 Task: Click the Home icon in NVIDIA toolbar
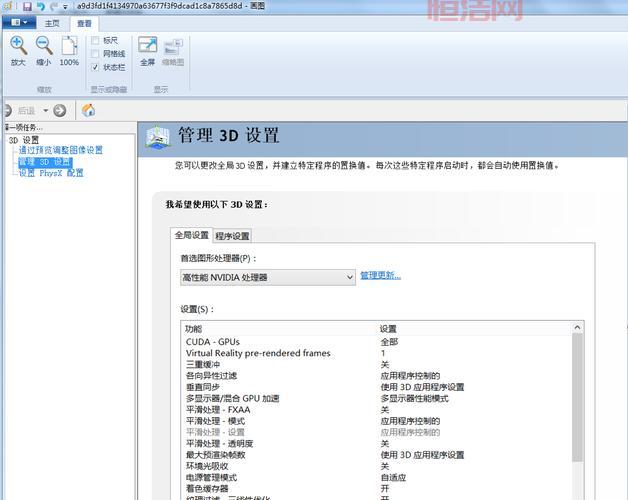[x=88, y=110]
